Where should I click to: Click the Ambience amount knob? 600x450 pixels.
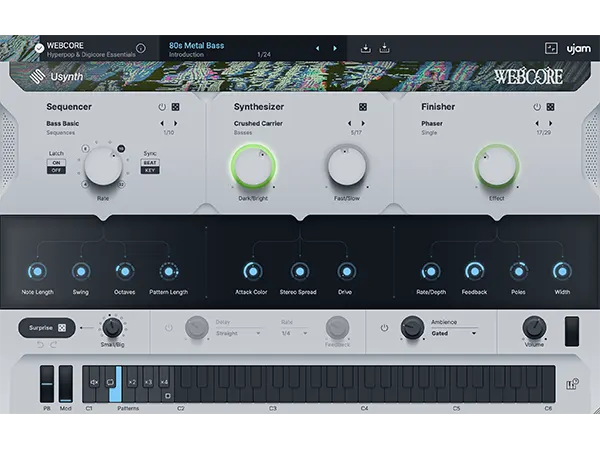pos(412,328)
